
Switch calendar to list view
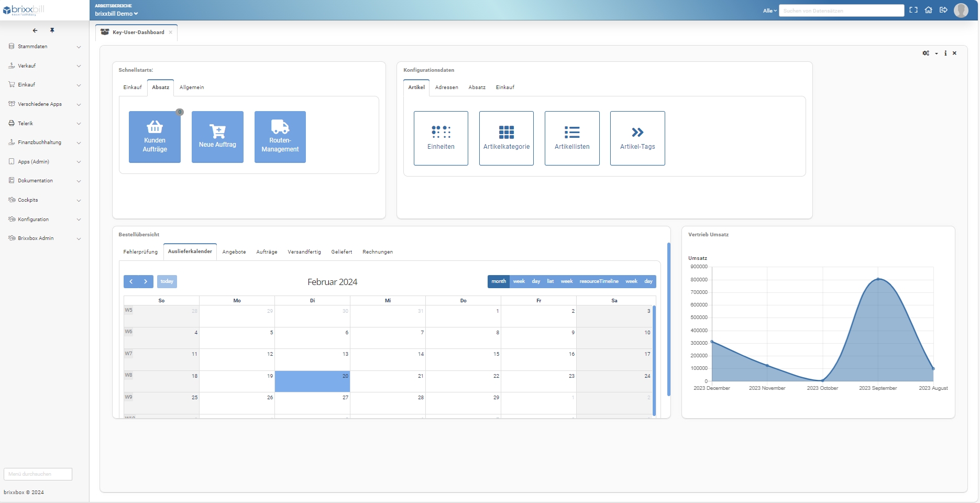click(550, 281)
